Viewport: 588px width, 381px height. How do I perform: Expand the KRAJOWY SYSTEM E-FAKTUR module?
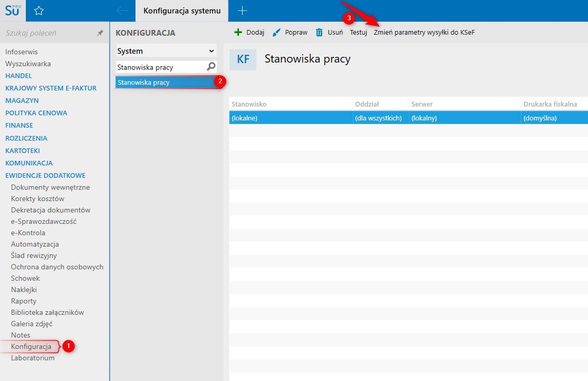tap(51, 88)
